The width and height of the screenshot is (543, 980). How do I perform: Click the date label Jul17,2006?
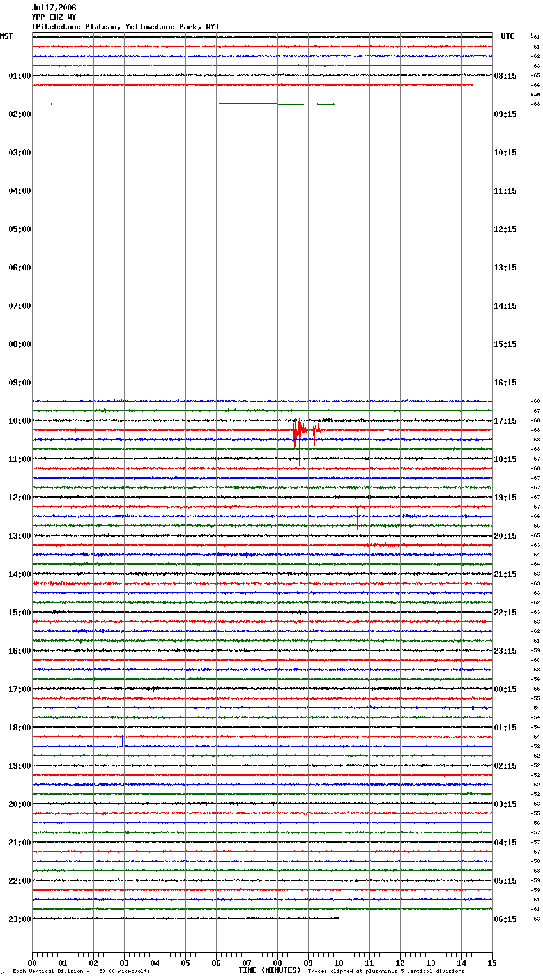click(54, 8)
